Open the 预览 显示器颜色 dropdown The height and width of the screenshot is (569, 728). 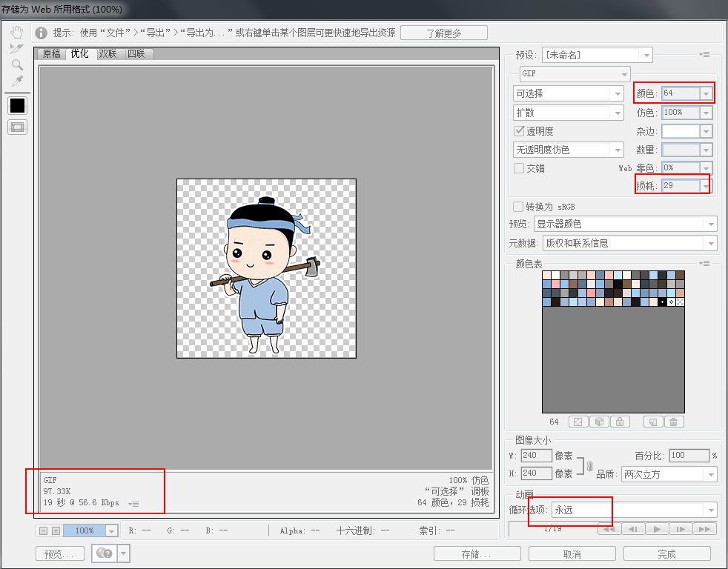tap(626, 224)
